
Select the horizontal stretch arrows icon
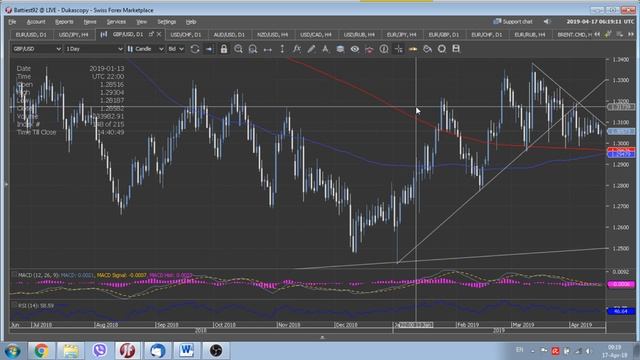[x=268, y=49]
